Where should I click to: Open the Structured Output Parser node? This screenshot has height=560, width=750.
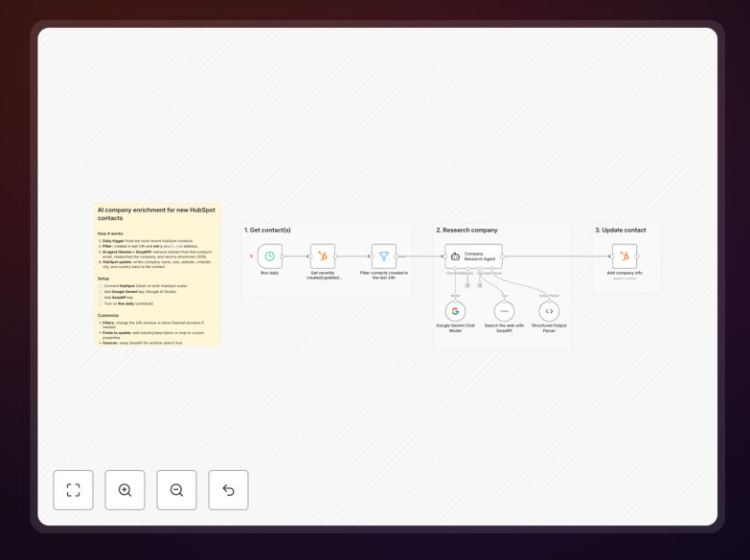click(549, 311)
